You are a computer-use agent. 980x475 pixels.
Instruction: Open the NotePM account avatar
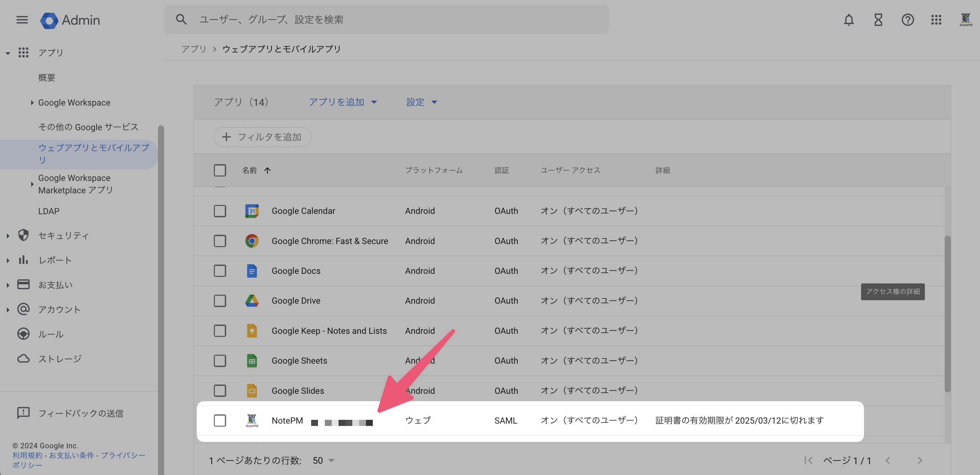(x=966, y=20)
